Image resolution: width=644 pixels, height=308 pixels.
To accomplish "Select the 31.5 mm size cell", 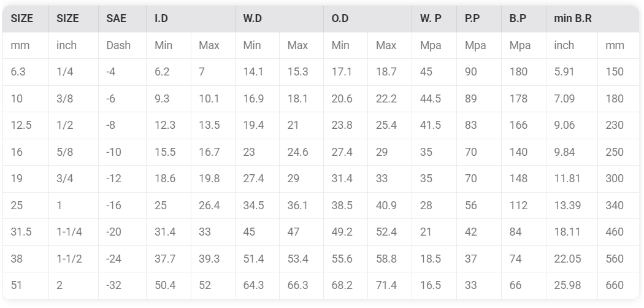I will coord(26,232).
